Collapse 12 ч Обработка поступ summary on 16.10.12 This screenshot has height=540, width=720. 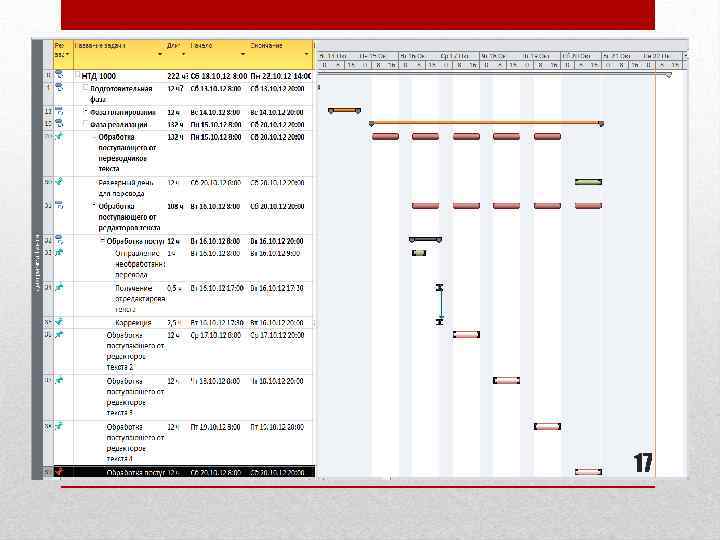(102, 240)
